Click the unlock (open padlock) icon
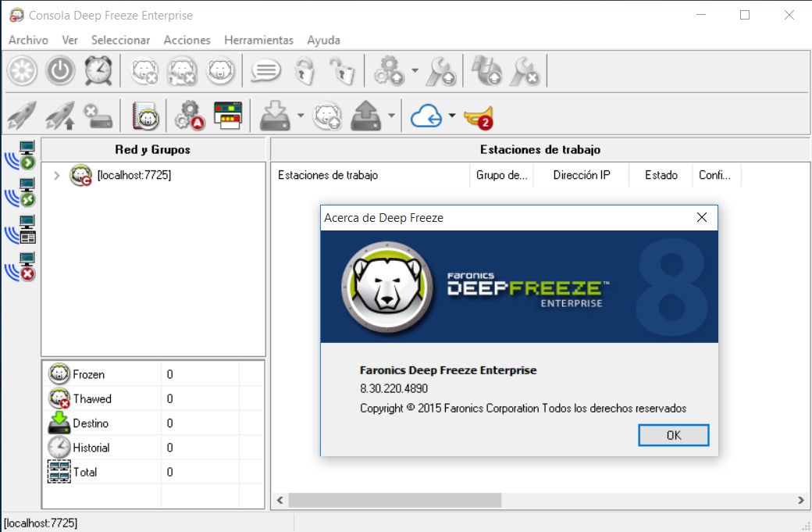The width and height of the screenshot is (812, 532). pos(341,70)
